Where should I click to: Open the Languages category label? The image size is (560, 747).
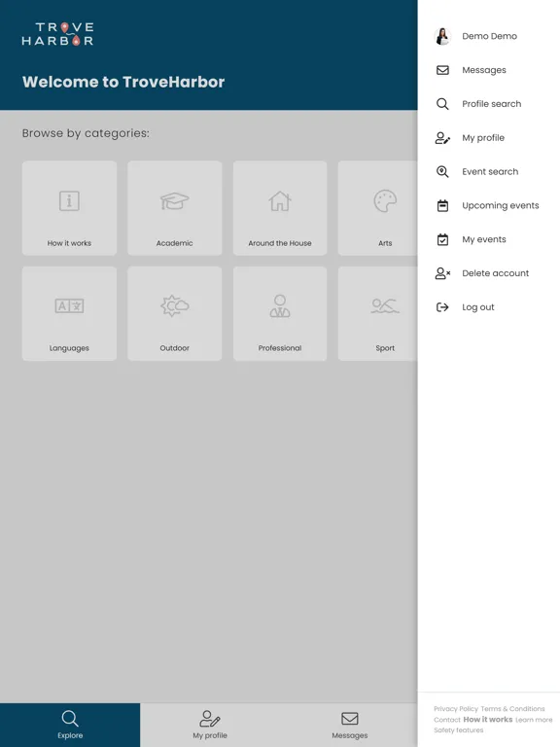(69, 348)
